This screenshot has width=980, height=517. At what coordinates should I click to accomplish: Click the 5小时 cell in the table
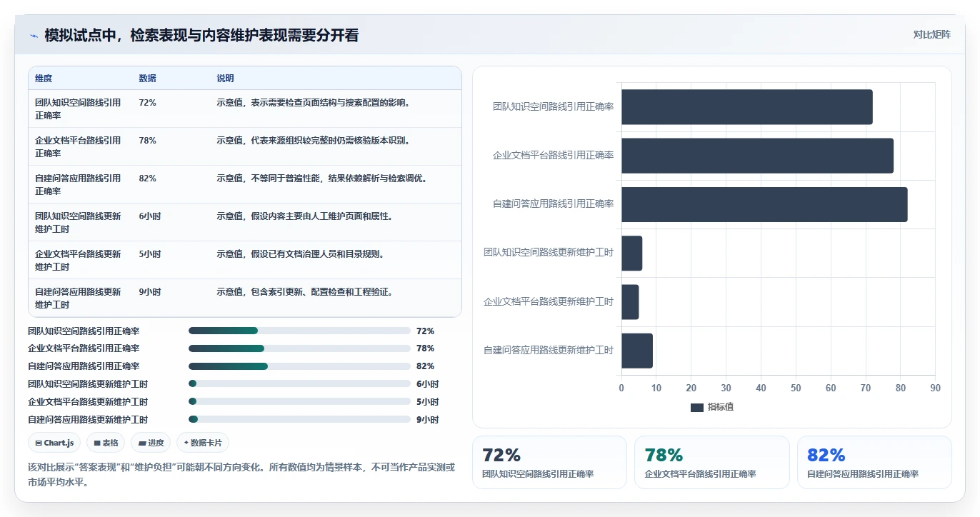click(x=150, y=254)
